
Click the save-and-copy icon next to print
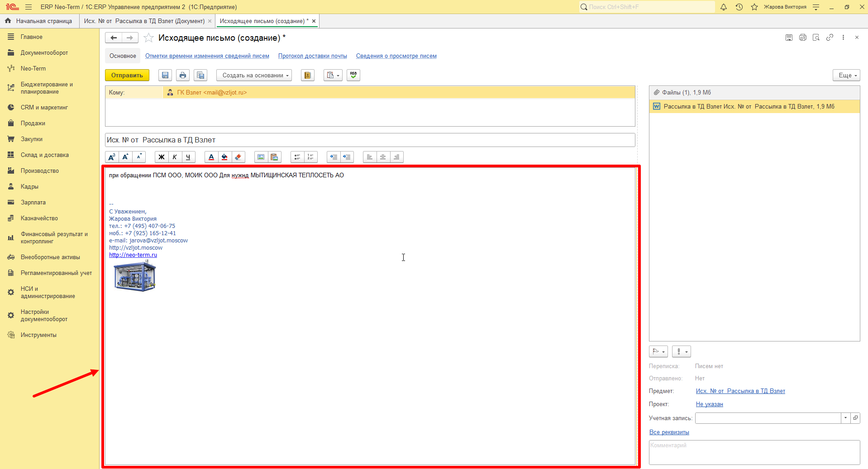tap(200, 76)
